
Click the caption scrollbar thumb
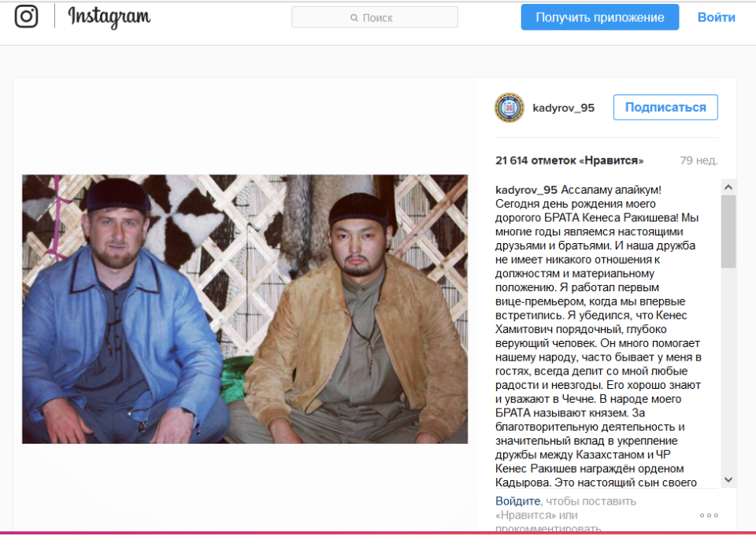pyautogui.click(x=728, y=231)
